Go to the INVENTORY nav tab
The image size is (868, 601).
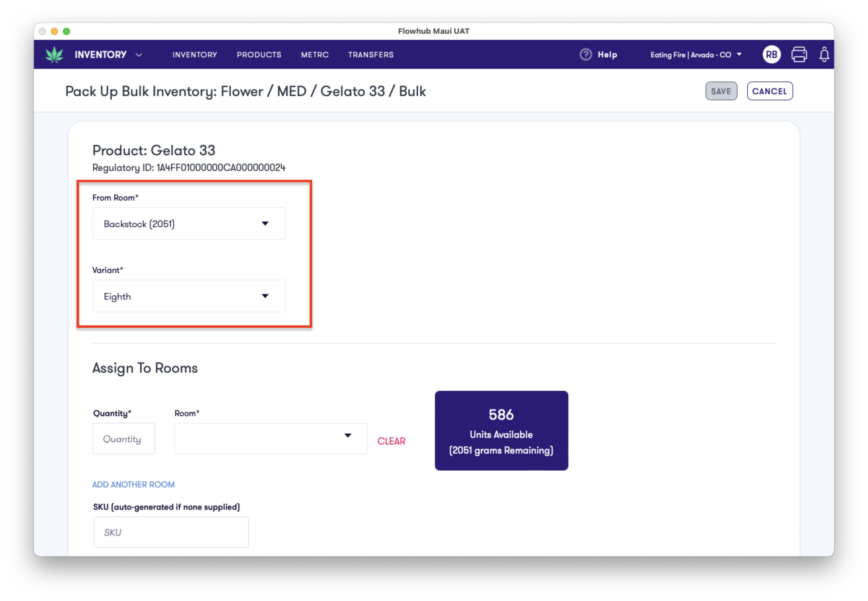click(x=195, y=55)
